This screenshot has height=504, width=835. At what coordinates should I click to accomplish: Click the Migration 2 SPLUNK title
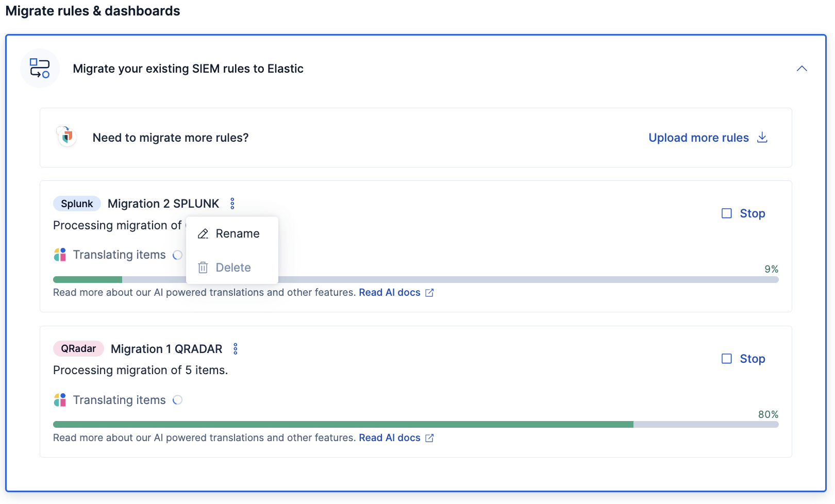[163, 204]
